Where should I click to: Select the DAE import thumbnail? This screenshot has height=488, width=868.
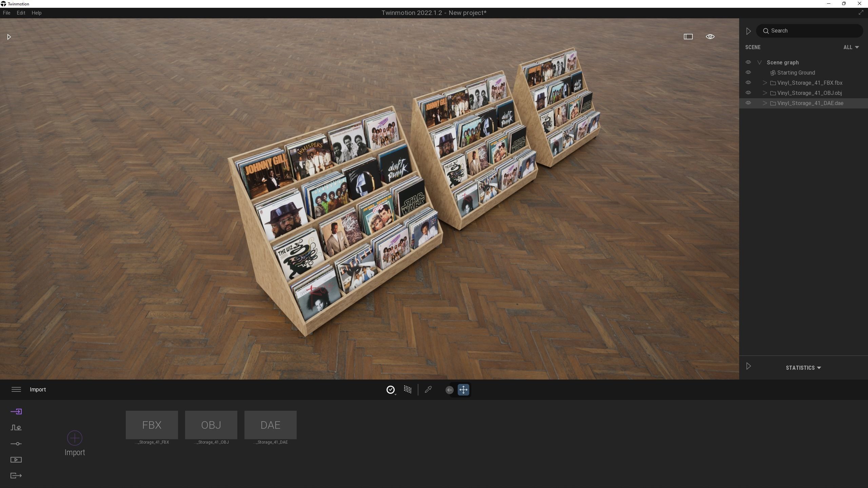coord(271,425)
